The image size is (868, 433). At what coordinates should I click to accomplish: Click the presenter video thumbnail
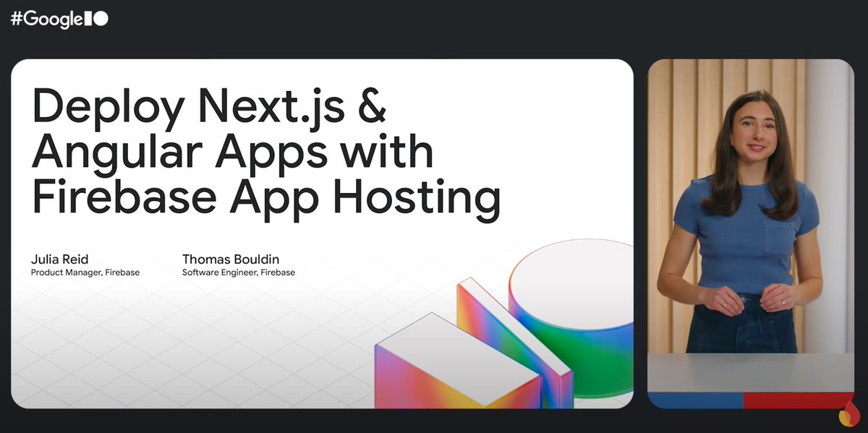(x=751, y=233)
